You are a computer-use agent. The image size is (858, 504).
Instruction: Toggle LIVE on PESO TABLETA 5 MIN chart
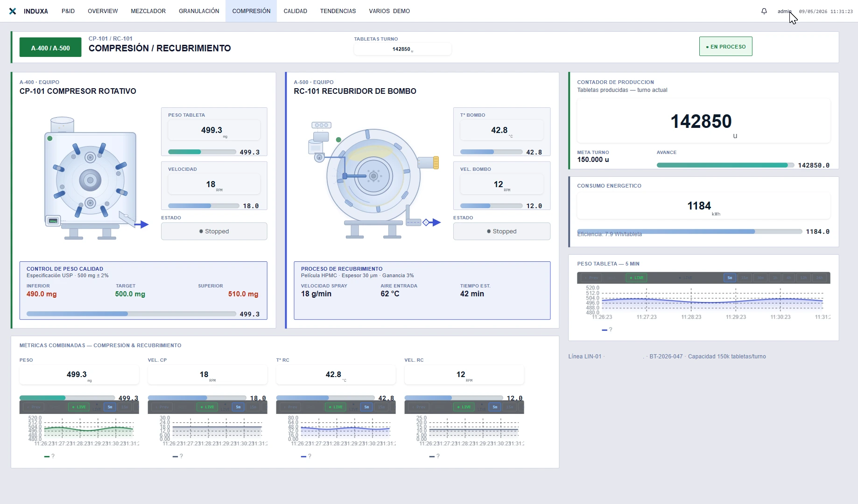click(637, 278)
